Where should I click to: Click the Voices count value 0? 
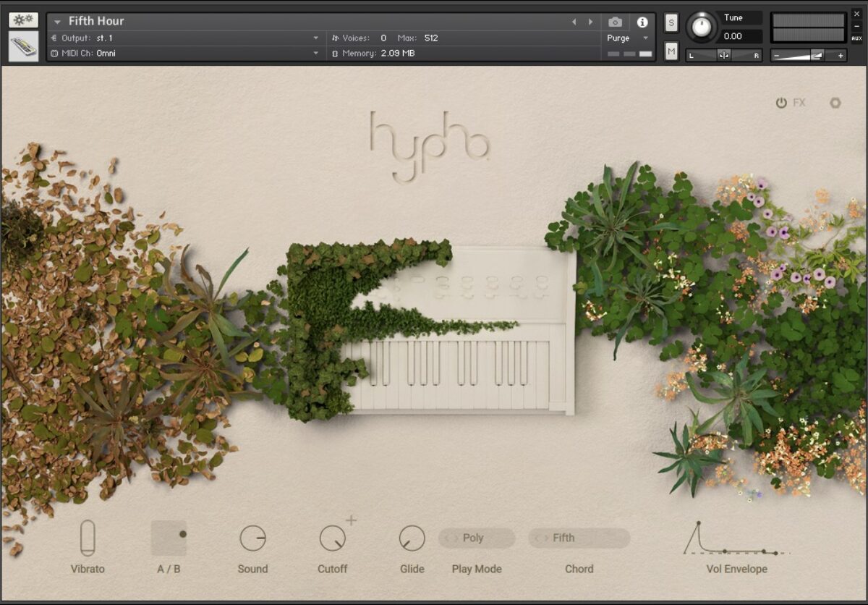coord(383,38)
